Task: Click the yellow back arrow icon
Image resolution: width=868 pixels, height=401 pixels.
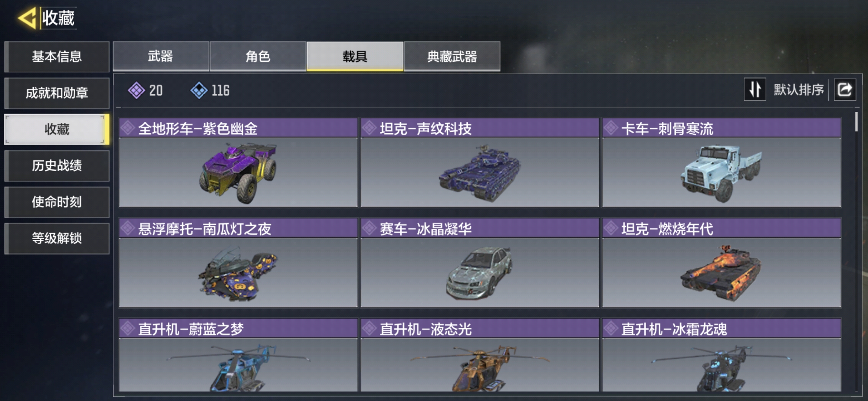Action: (27, 17)
